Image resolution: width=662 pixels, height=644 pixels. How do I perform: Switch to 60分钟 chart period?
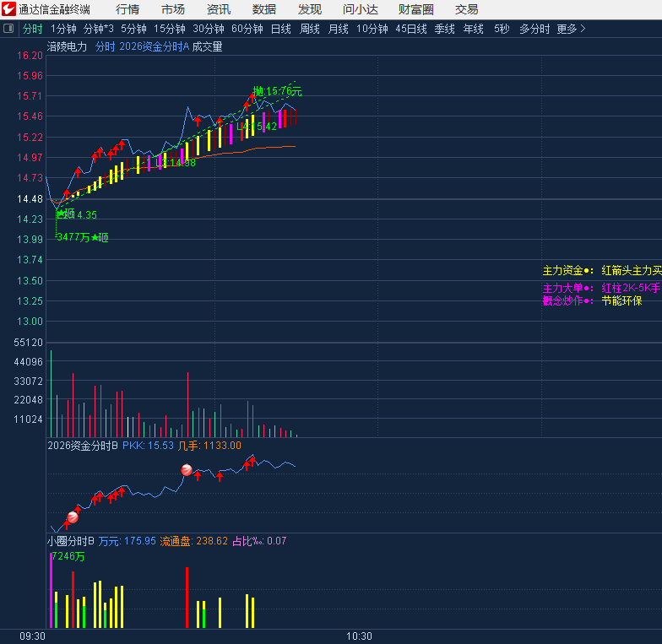(x=247, y=29)
